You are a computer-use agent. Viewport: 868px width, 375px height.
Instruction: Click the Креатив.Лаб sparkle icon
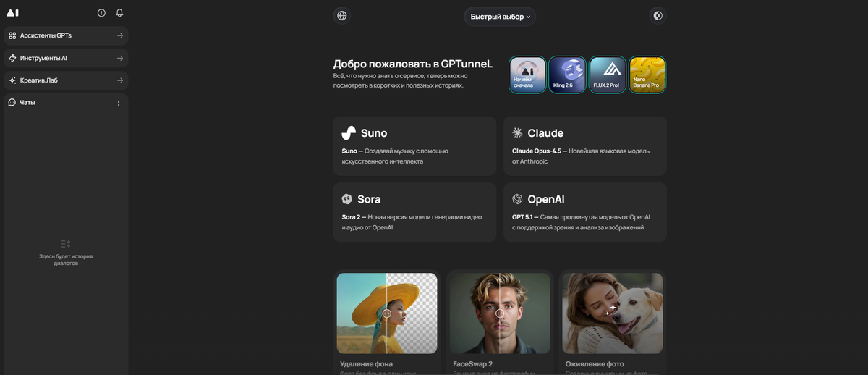(12, 80)
